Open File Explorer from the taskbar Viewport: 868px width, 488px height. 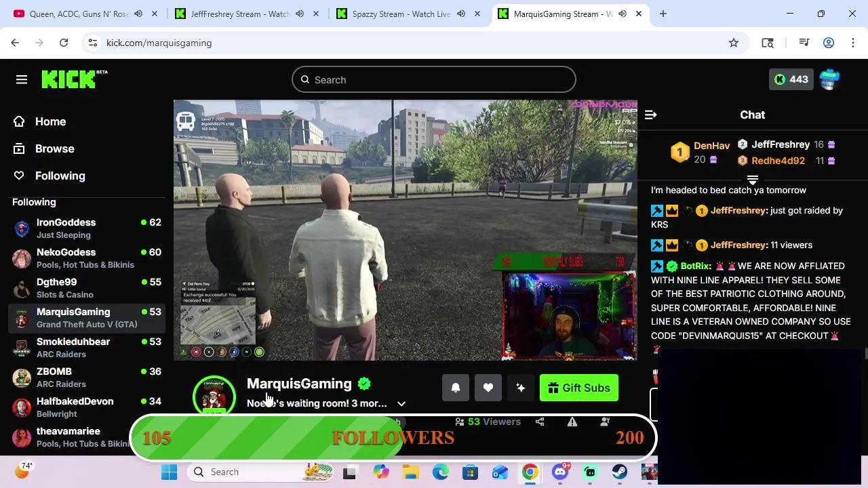tap(411, 472)
